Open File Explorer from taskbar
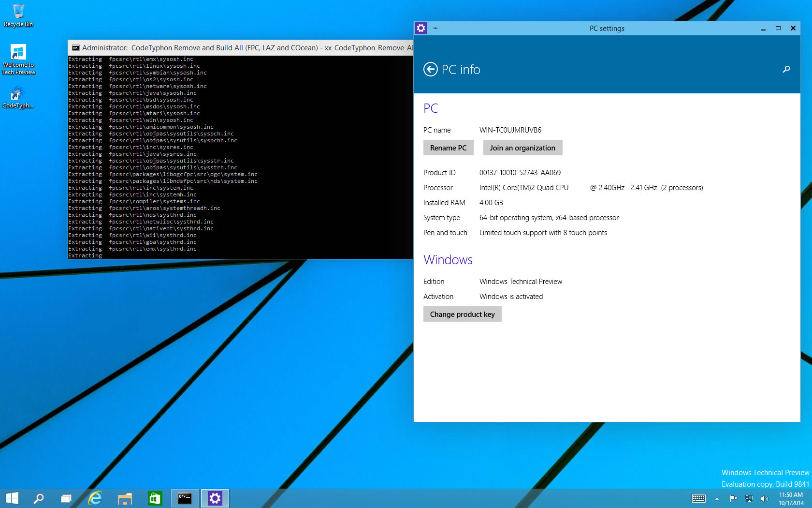The image size is (812, 508). pyautogui.click(x=125, y=498)
